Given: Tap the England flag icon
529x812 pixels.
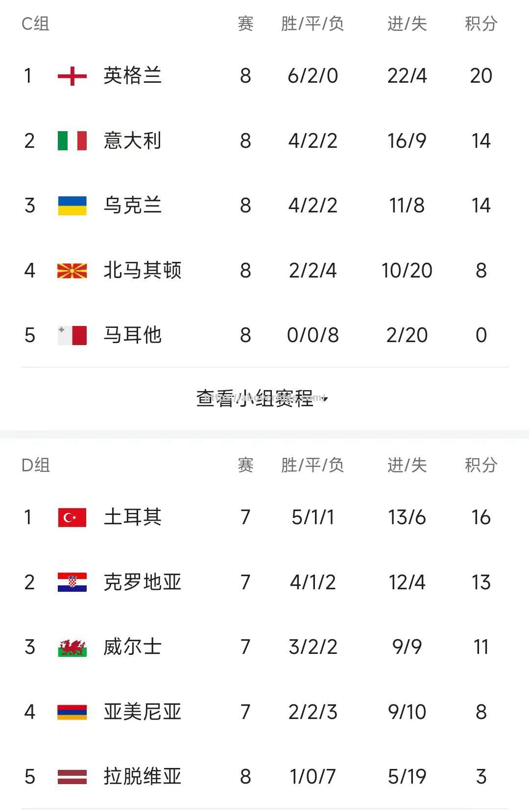Looking at the screenshot, I should [x=72, y=76].
